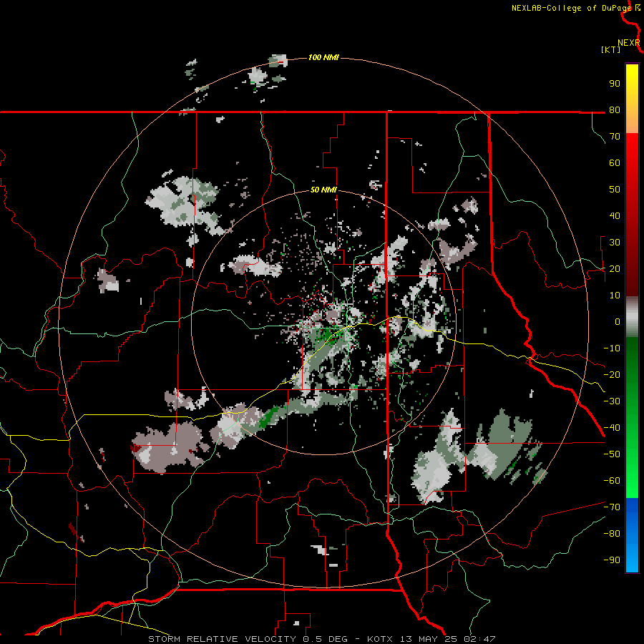Click the KOTX station identifier

click(x=380, y=639)
